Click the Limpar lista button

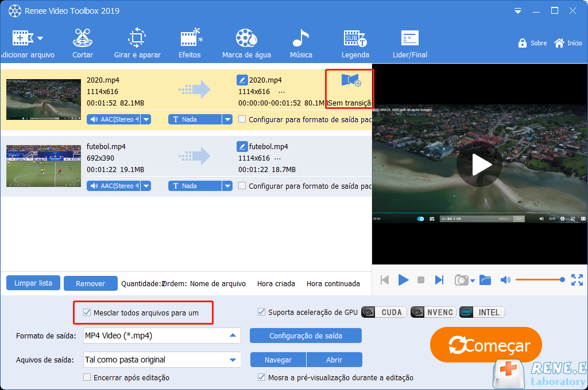33,283
